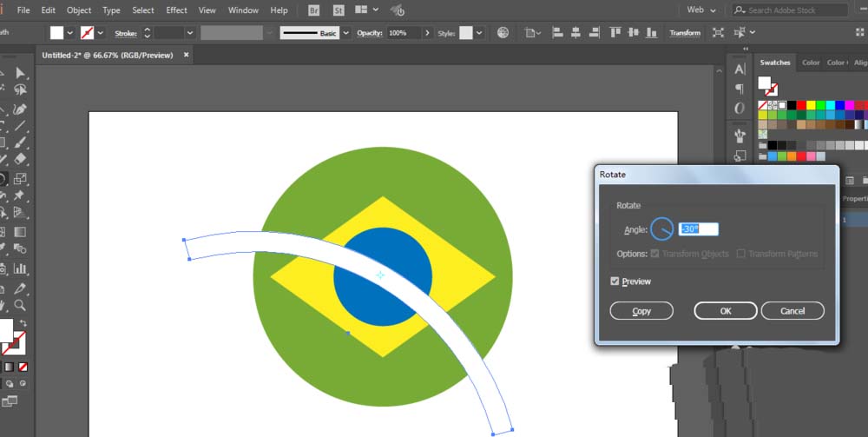Select the Zoom magnifier tool
This screenshot has width=868, height=437.
tap(21, 305)
